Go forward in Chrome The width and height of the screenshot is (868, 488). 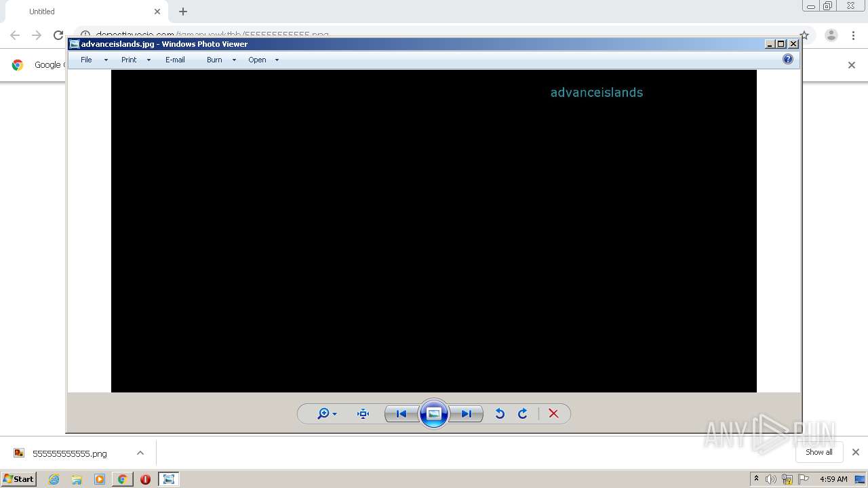tap(37, 35)
